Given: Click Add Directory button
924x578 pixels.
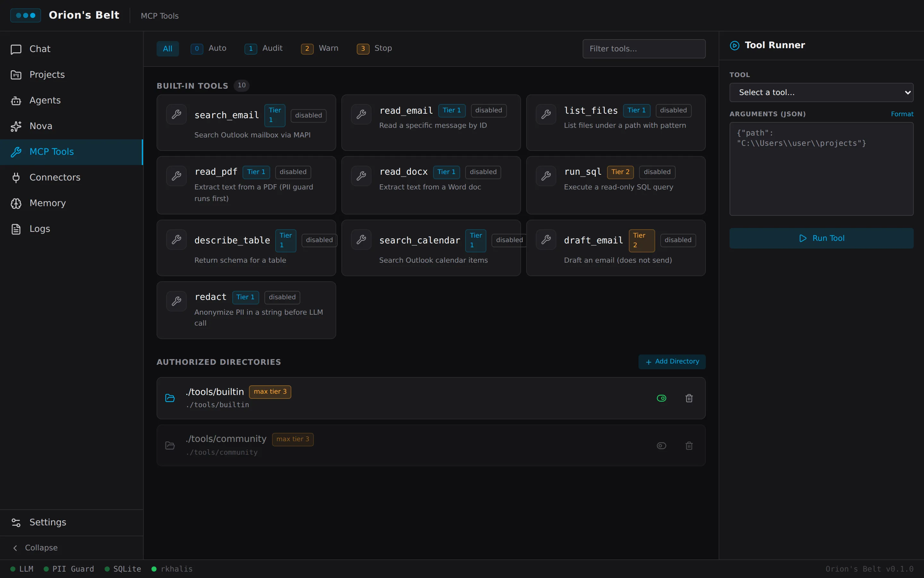Looking at the screenshot, I should point(672,362).
